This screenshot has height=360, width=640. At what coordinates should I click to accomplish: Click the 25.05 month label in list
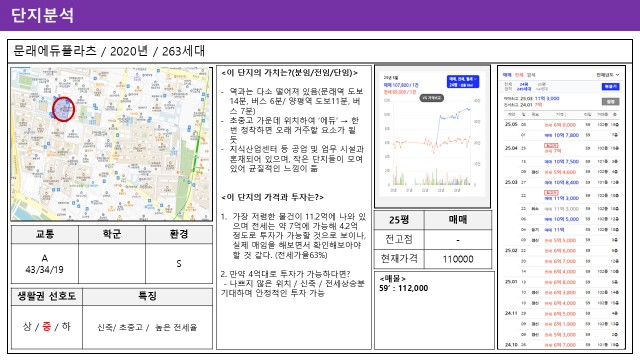click(x=511, y=124)
